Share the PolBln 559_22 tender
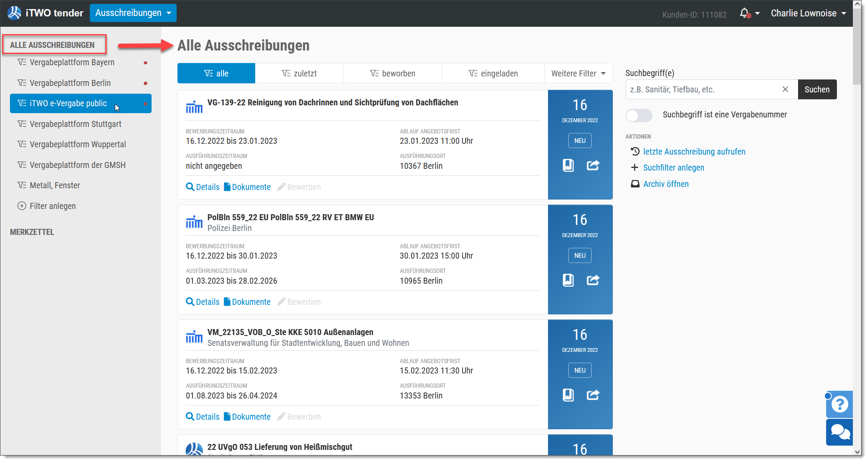The width and height of the screenshot is (868, 462). coord(593,280)
